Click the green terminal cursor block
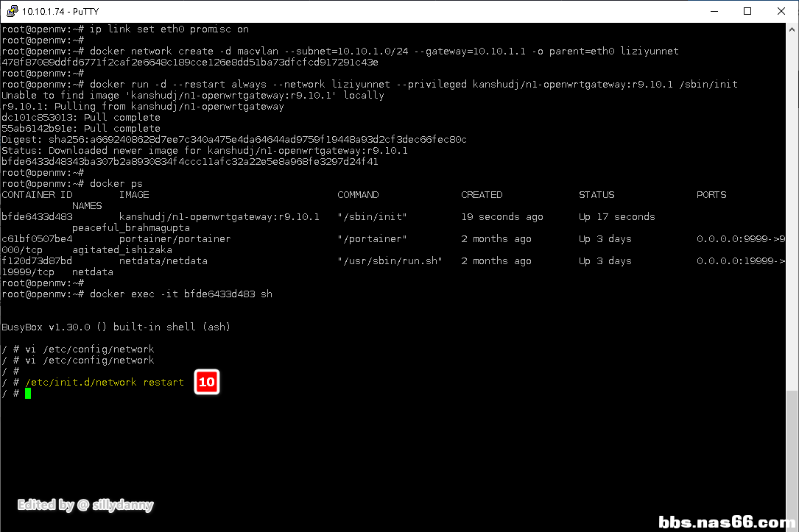799x532 pixels. (28, 394)
